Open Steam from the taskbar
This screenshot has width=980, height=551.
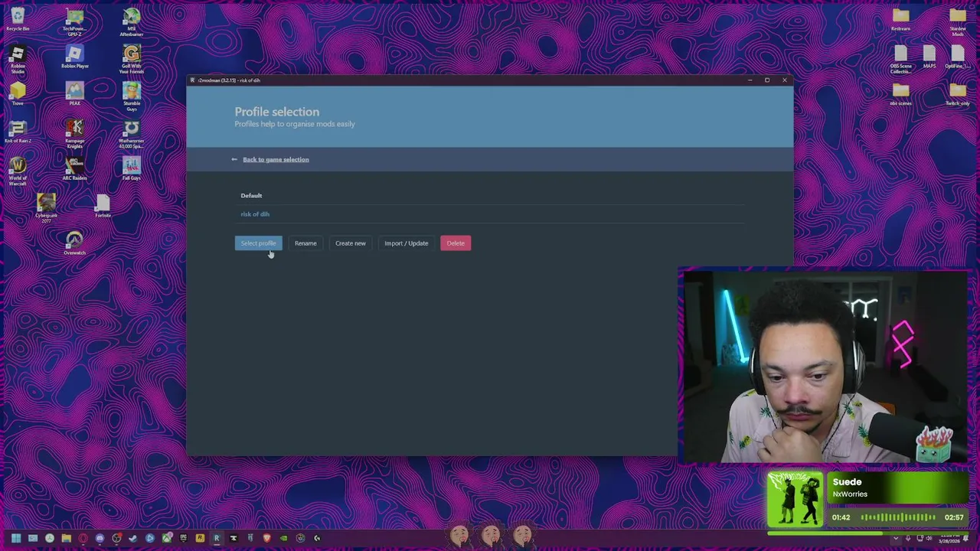click(x=133, y=538)
